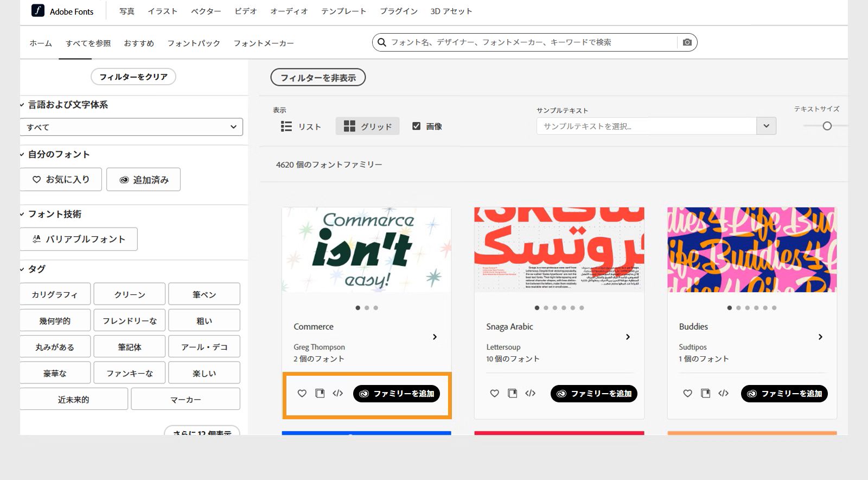Toggle the 筆記体 tag filter
This screenshot has width=868, height=480.
pos(130,346)
